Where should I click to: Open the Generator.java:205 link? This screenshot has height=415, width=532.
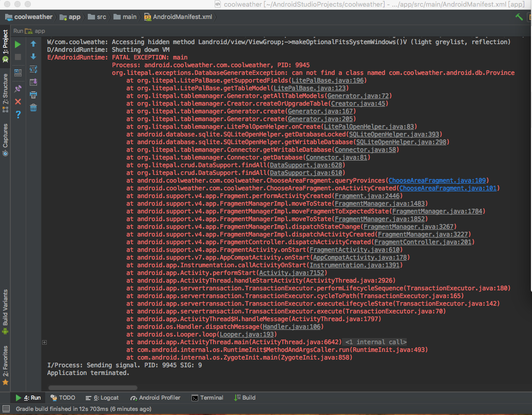coord(320,119)
